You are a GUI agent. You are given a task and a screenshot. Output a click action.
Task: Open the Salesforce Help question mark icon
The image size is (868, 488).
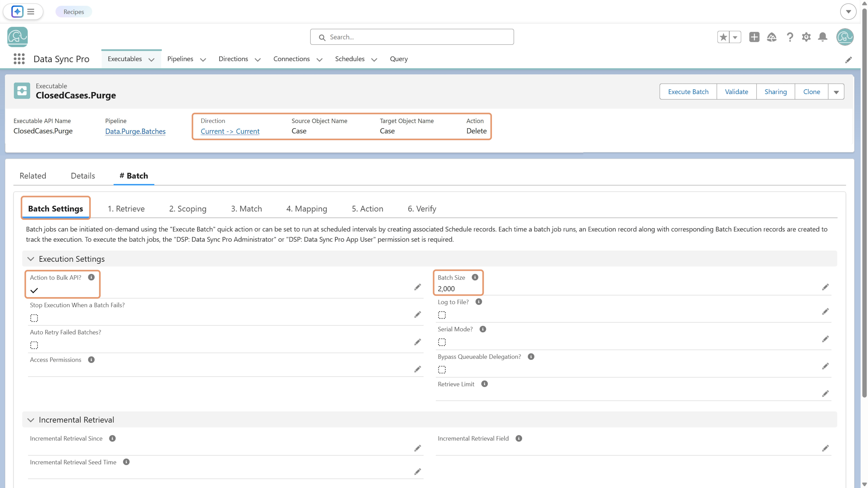click(x=790, y=37)
